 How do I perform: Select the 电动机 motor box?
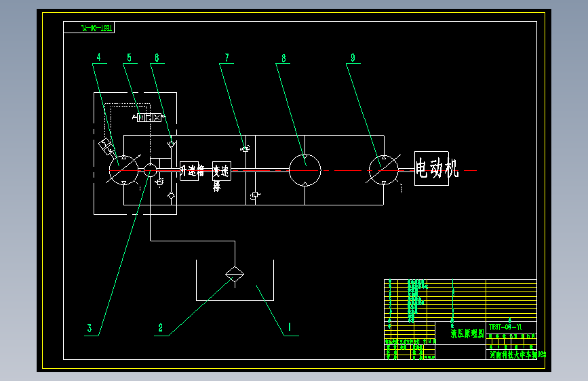(x=431, y=168)
